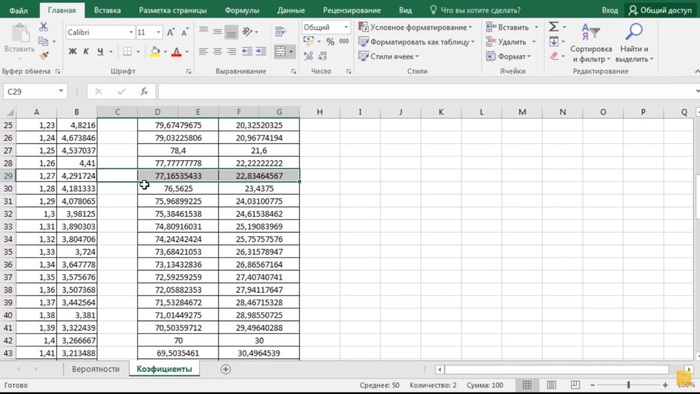Screen dimensions: 700x394
Task: Open Форматировать как таблицу menu
Action: tap(417, 42)
